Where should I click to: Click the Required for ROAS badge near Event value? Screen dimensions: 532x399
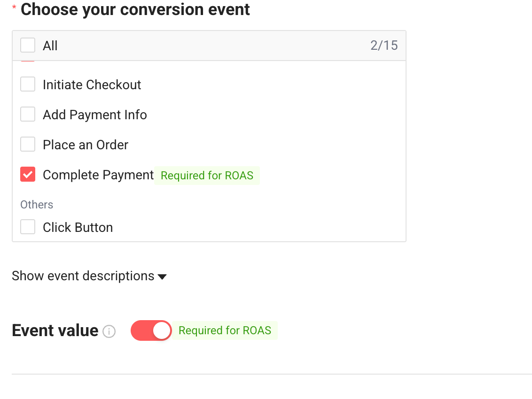(225, 330)
